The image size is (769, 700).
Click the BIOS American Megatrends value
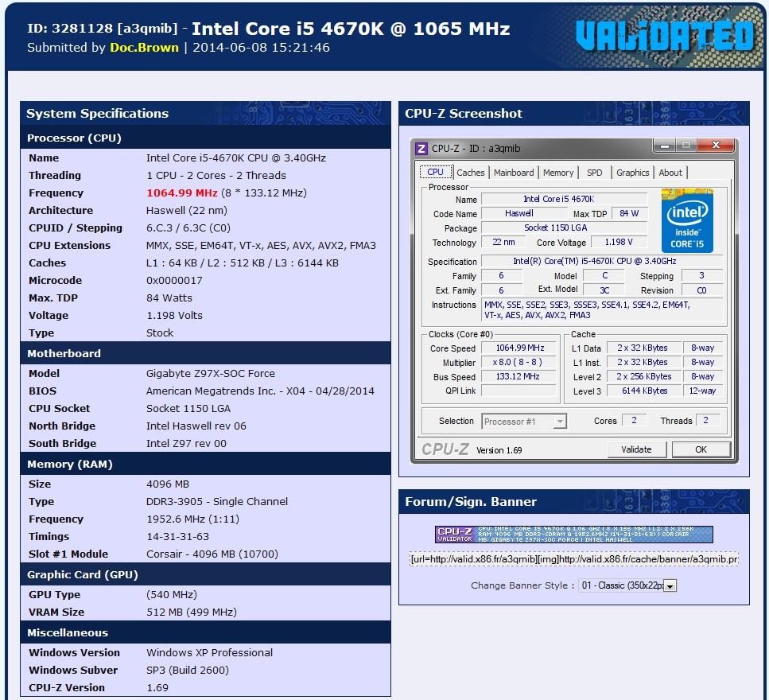pyautogui.click(x=260, y=391)
